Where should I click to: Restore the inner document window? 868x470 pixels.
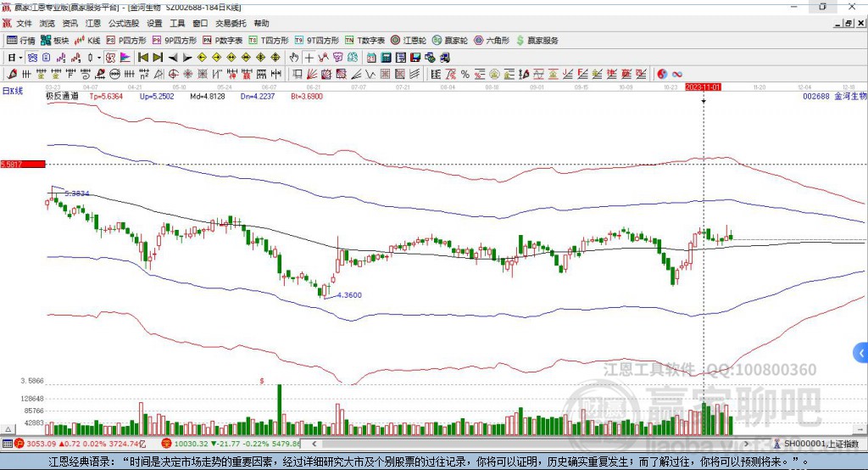849,23
